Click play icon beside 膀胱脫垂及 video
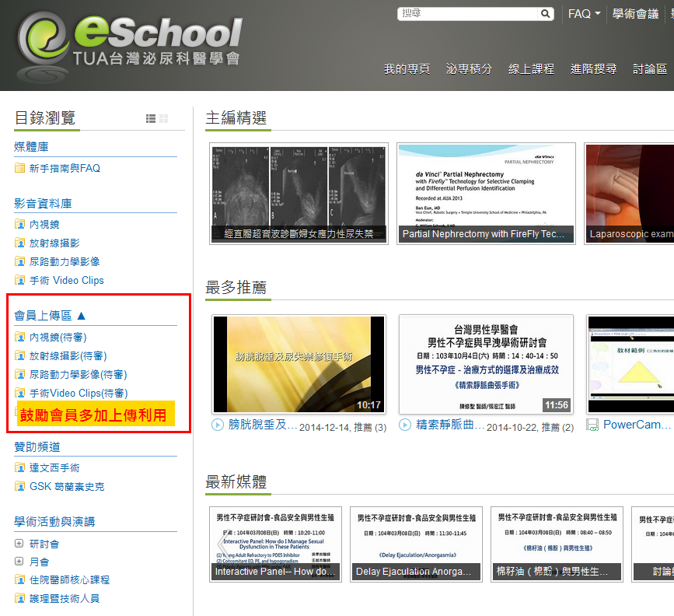 click(218, 425)
